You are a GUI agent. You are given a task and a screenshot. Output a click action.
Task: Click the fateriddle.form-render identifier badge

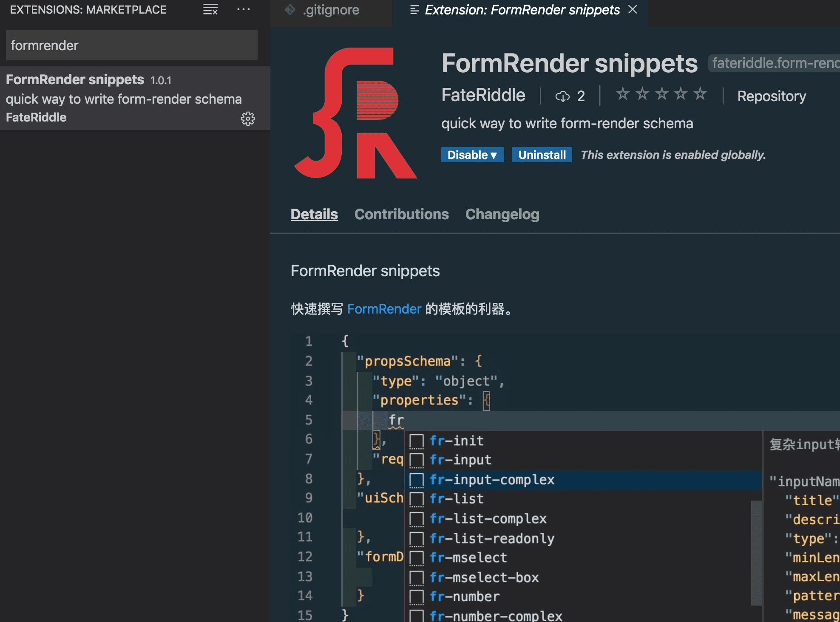click(774, 63)
